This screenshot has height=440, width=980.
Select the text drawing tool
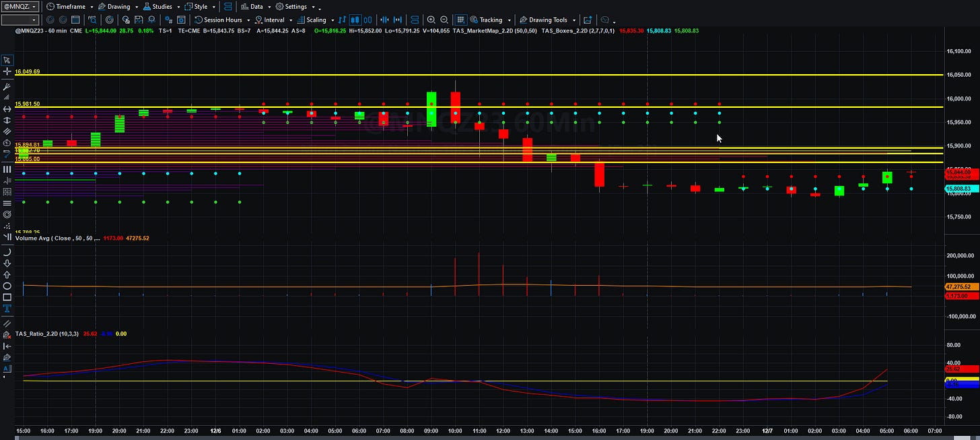coord(7,308)
